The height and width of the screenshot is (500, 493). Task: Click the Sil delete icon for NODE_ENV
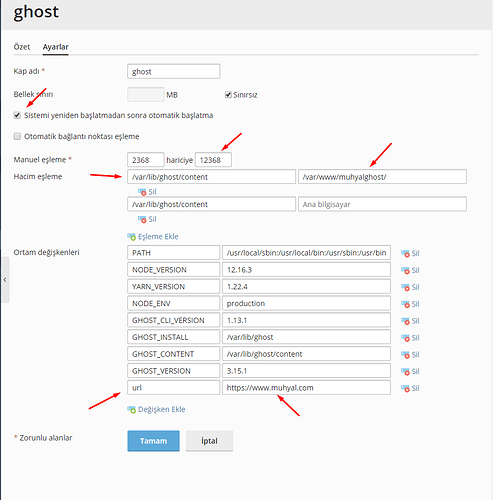point(405,304)
